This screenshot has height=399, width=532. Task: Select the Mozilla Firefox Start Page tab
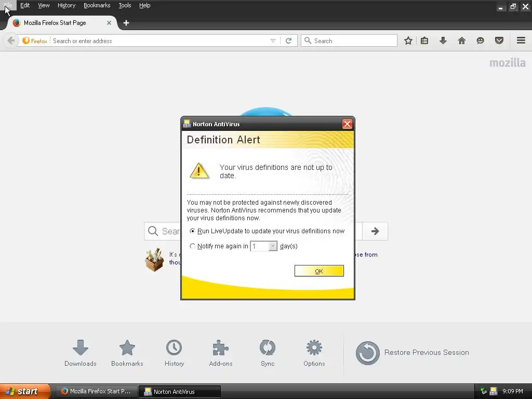(62, 23)
